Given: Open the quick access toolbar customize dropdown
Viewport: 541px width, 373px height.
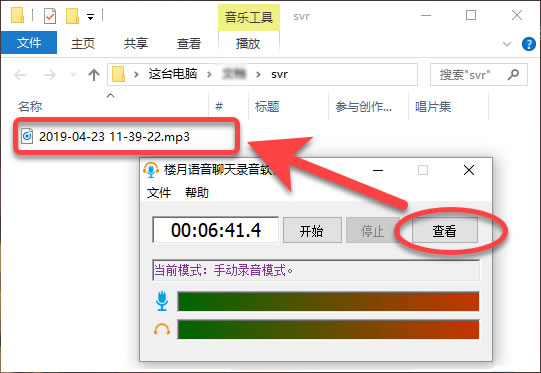Looking at the screenshot, I should click(90, 17).
